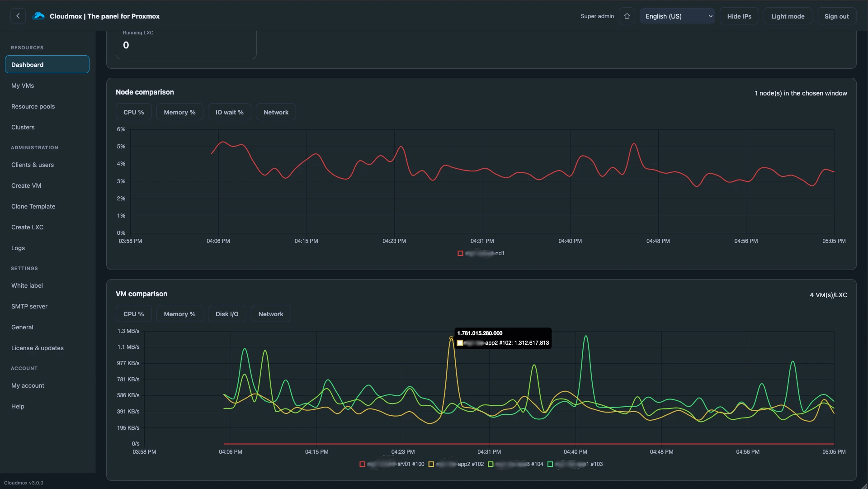Screen dimensions: 868x489
Task: Select Memory % tab in Node comparison
Action: pos(179,112)
